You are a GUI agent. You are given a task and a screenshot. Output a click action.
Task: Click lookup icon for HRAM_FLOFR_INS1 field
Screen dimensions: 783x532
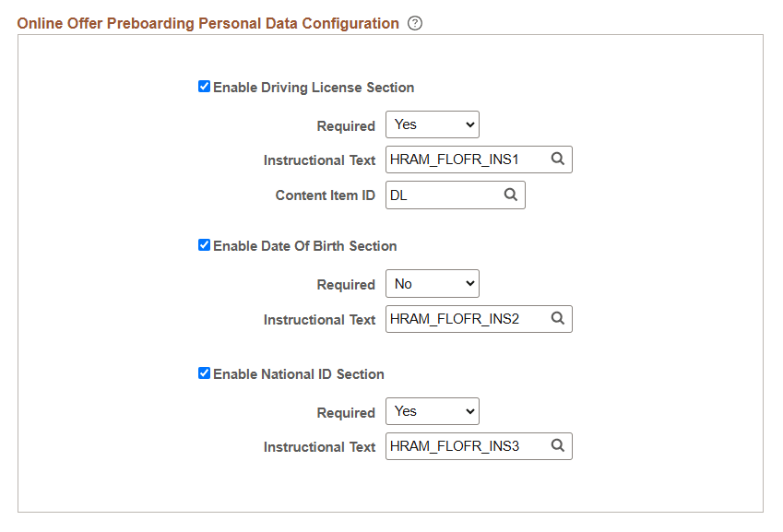click(x=558, y=160)
